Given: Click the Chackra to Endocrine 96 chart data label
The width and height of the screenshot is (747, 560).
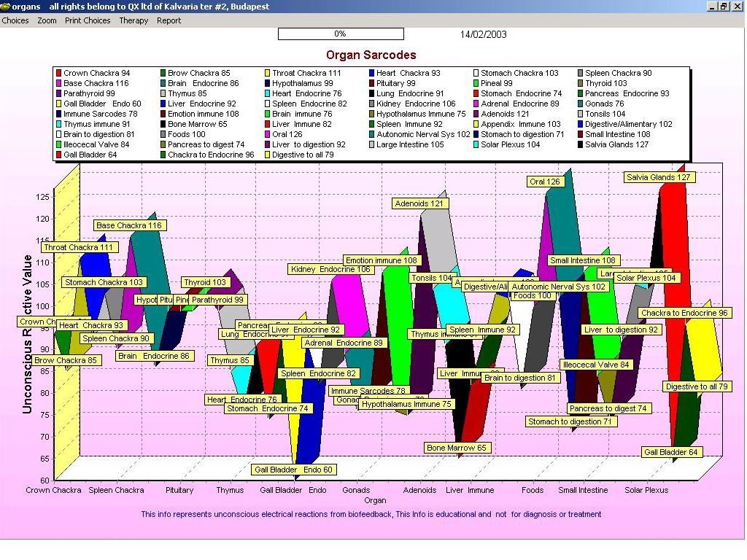Looking at the screenshot, I should 684,313.
